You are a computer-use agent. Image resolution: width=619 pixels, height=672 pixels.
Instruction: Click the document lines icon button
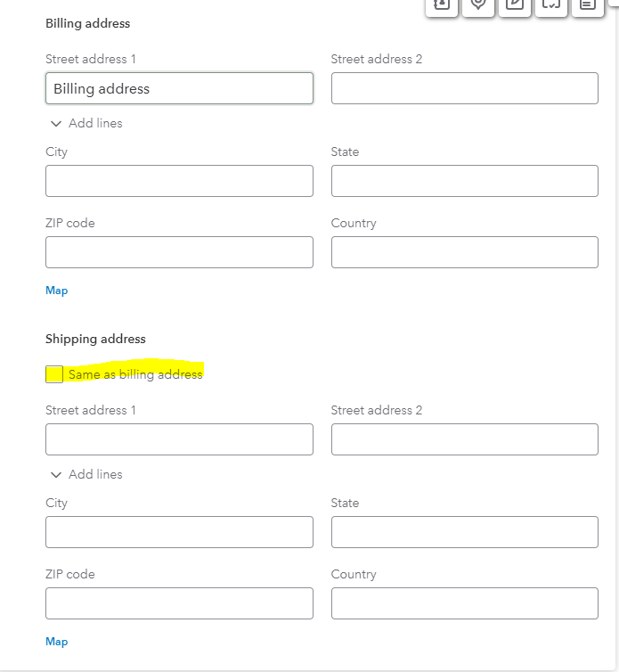(x=588, y=5)
